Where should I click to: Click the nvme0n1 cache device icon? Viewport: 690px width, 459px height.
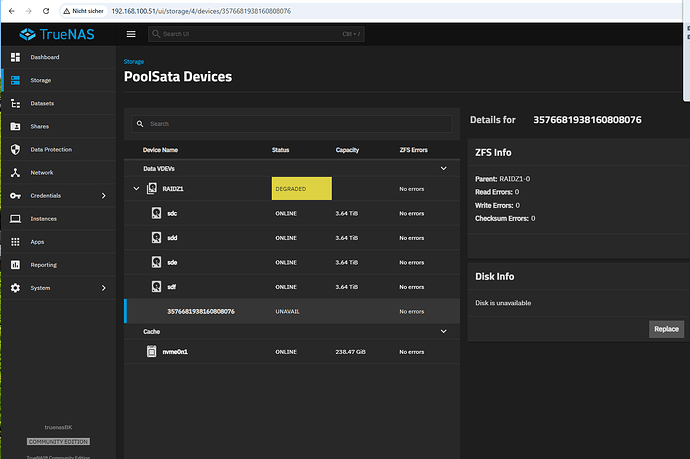(151, 352)
